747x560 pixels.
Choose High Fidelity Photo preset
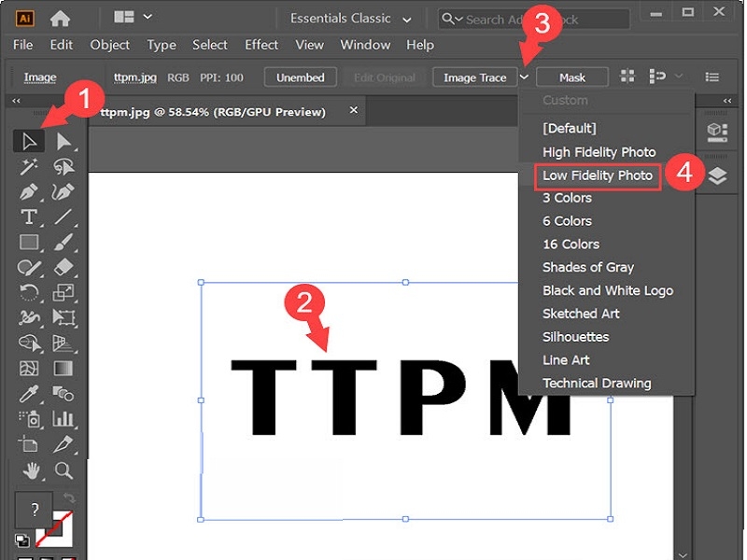tap(599, 152)
